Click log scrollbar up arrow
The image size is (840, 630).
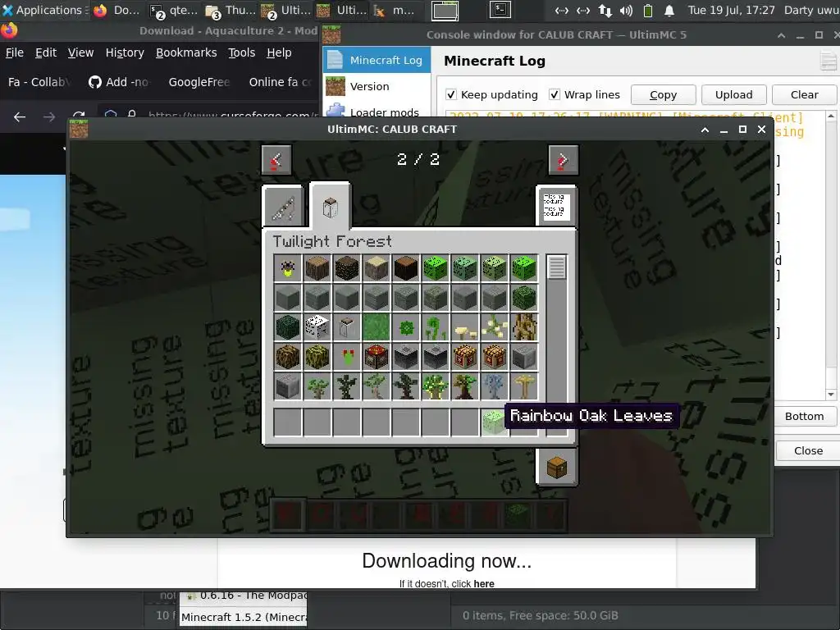(x=830, y=116)
